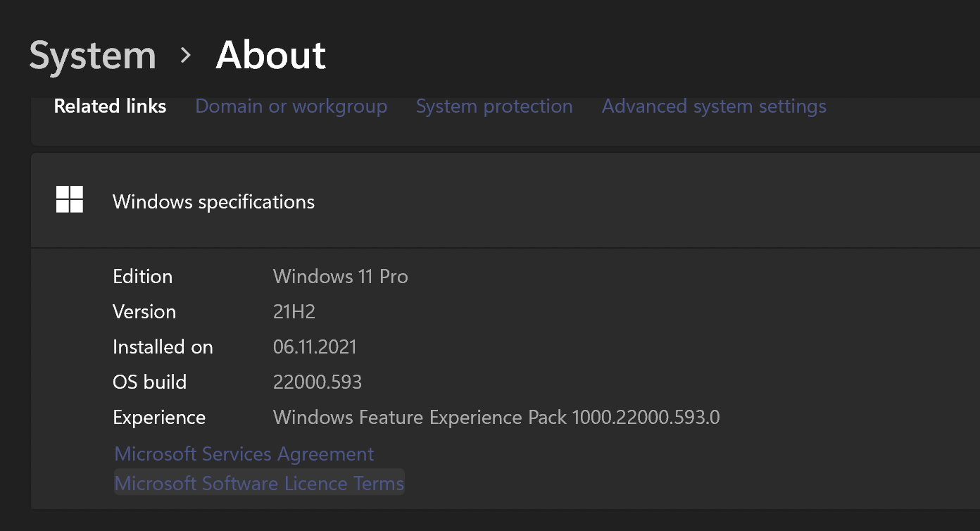Click the Edition row label
Viewport: 980px width, 531px height.
(x=142, y=277)
